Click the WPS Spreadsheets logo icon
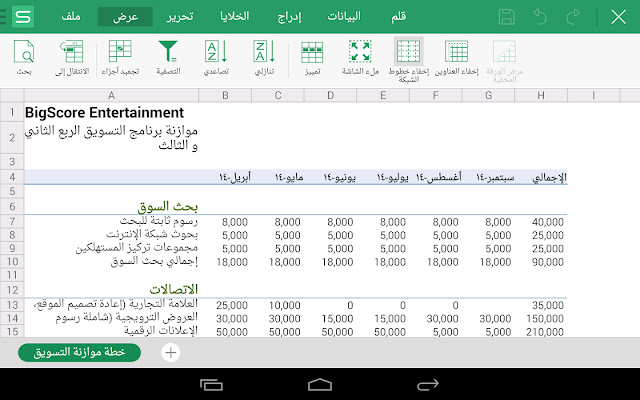This screenshot has height=400, width=640. point(23,17)
